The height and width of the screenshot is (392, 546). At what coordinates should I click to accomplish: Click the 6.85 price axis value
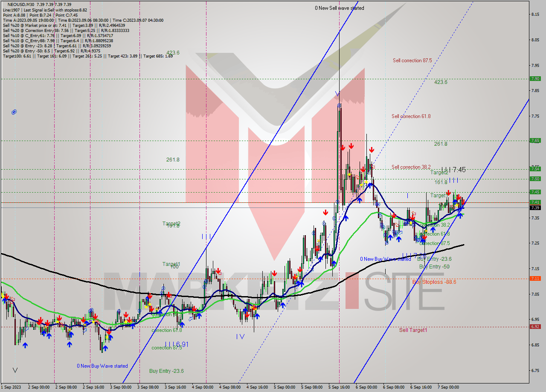click(535, 345)
